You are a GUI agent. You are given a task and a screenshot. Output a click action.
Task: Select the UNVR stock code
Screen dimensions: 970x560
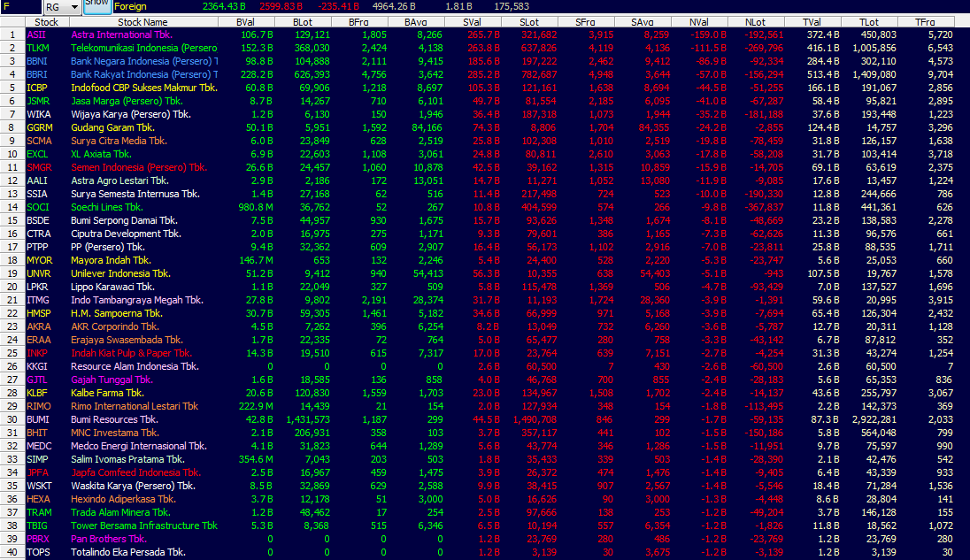pos(38,274)
